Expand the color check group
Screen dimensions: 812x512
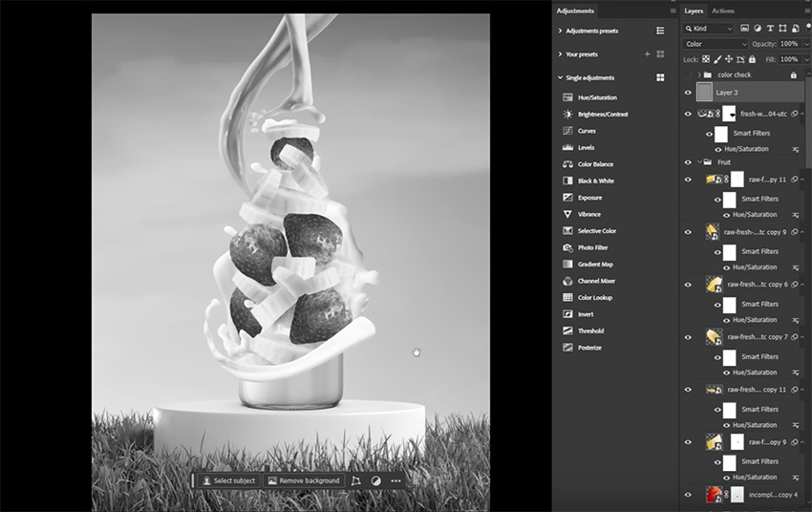click(699, 75)
